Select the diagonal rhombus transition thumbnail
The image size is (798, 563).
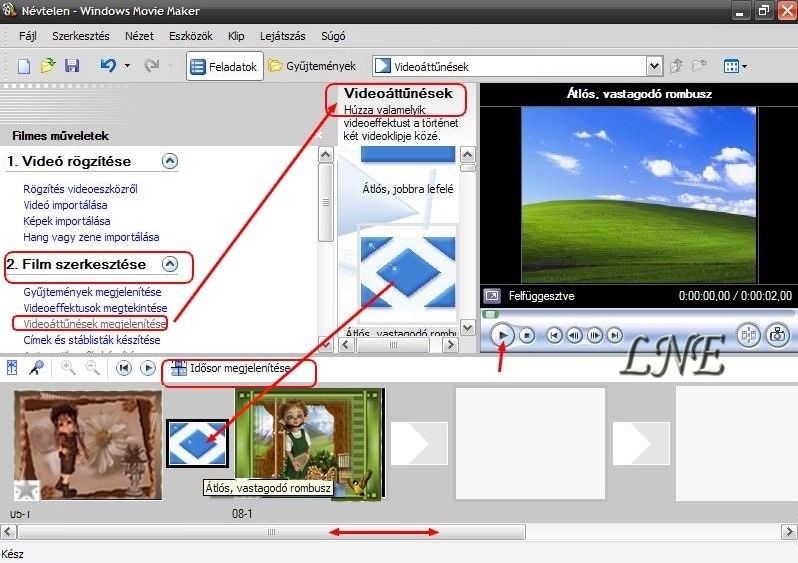(408, 272)
